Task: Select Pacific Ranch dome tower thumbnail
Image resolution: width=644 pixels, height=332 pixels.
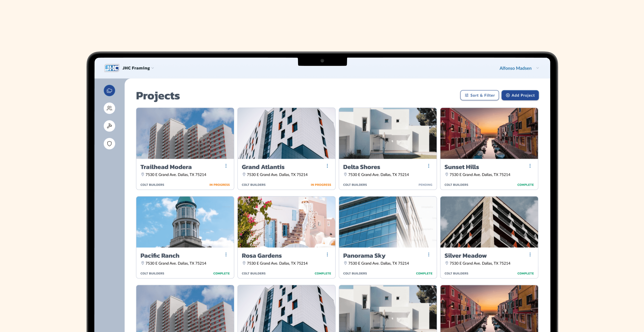Action: (x=185, y=222)
